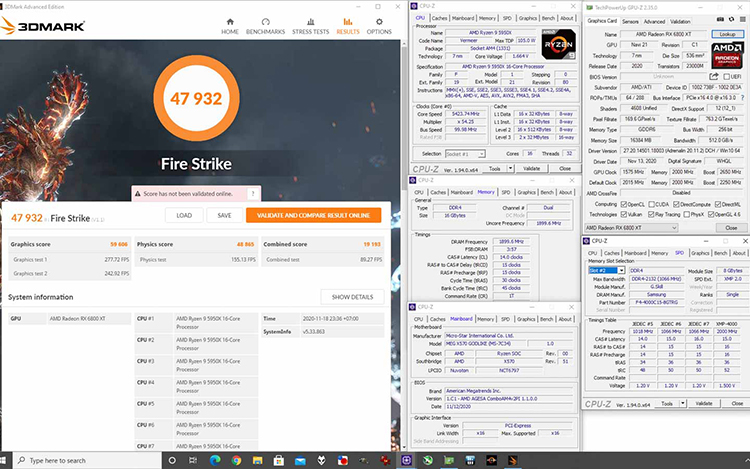
Task: Open the Mail app from the taskbar
Action: pos(300,460)
